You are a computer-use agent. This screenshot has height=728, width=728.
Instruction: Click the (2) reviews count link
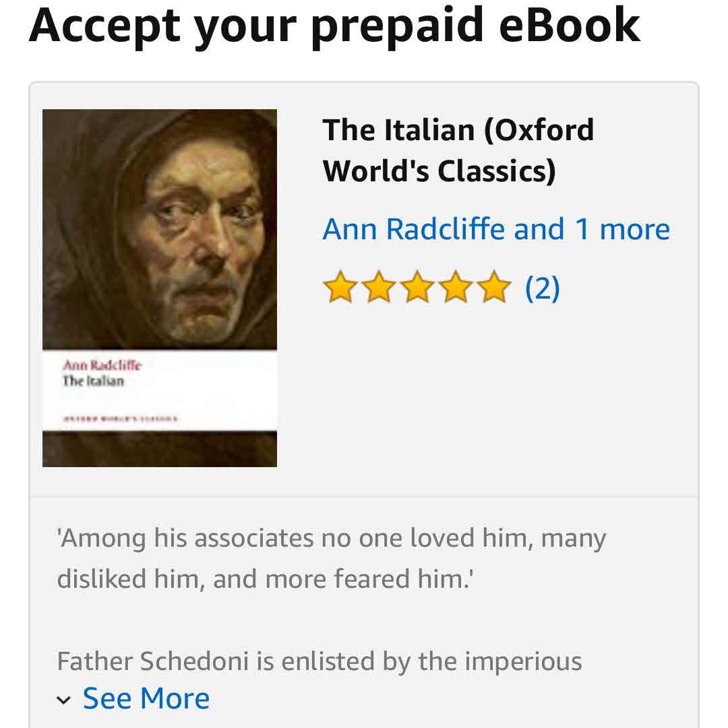point(542,289)
